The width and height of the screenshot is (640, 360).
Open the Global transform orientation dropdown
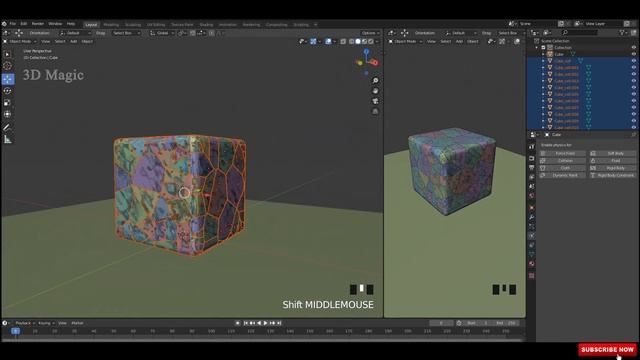(x=162, y=33)
